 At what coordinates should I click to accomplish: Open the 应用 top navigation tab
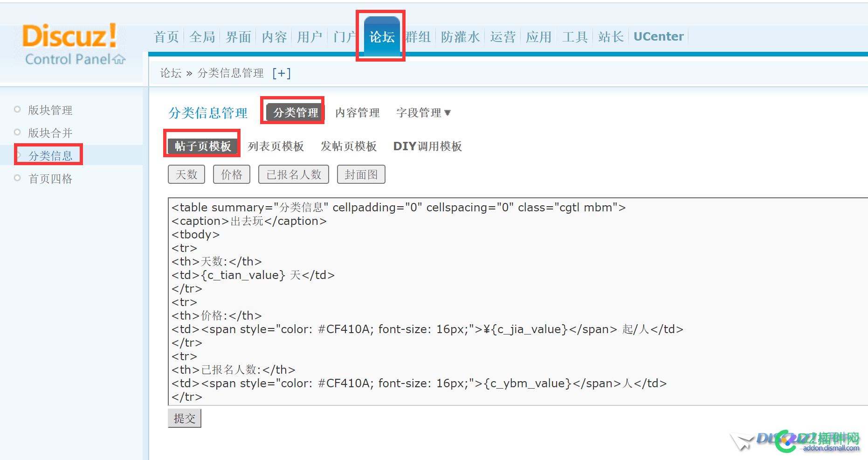tap(538, 37)
